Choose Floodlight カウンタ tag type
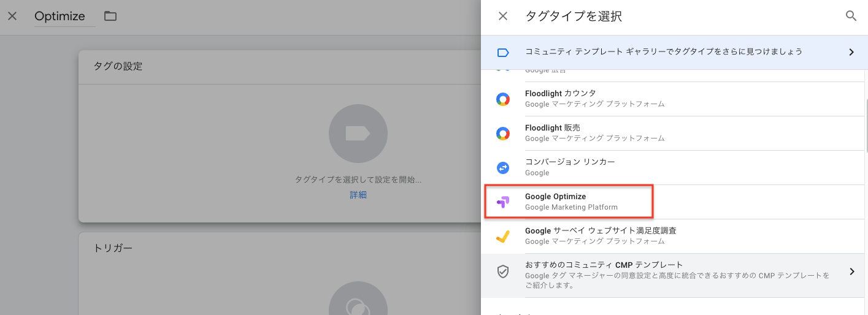The image size is (868, 315). [674, 99]
